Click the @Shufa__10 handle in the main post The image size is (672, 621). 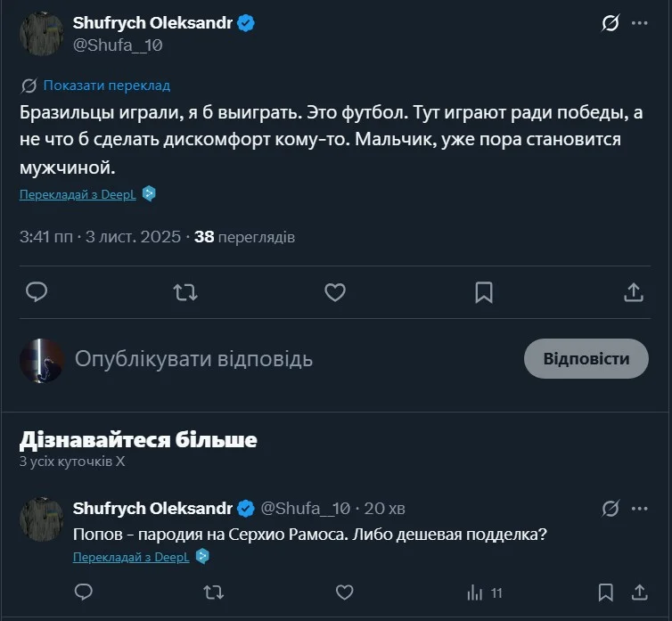point(118,45)
